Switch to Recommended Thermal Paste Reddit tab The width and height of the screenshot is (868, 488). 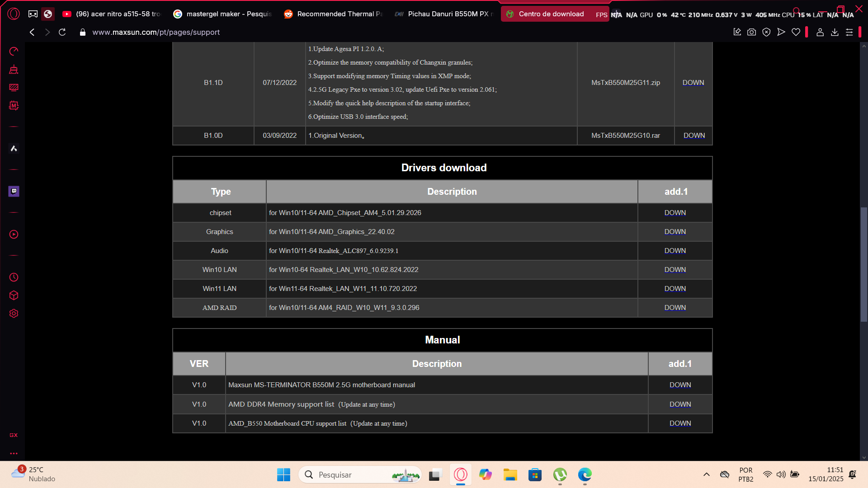(x=333, y=14)
